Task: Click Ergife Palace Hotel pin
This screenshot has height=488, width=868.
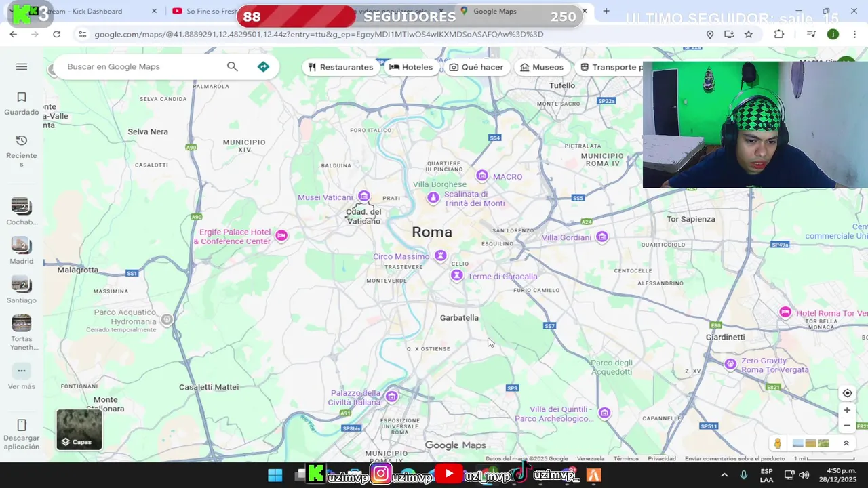Action: point(281,235)
